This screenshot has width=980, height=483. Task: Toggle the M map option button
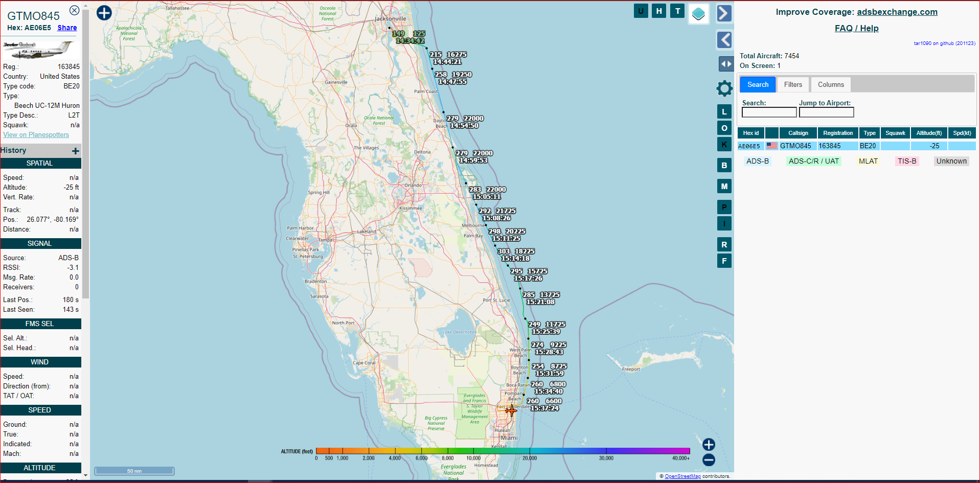(724, 186)
